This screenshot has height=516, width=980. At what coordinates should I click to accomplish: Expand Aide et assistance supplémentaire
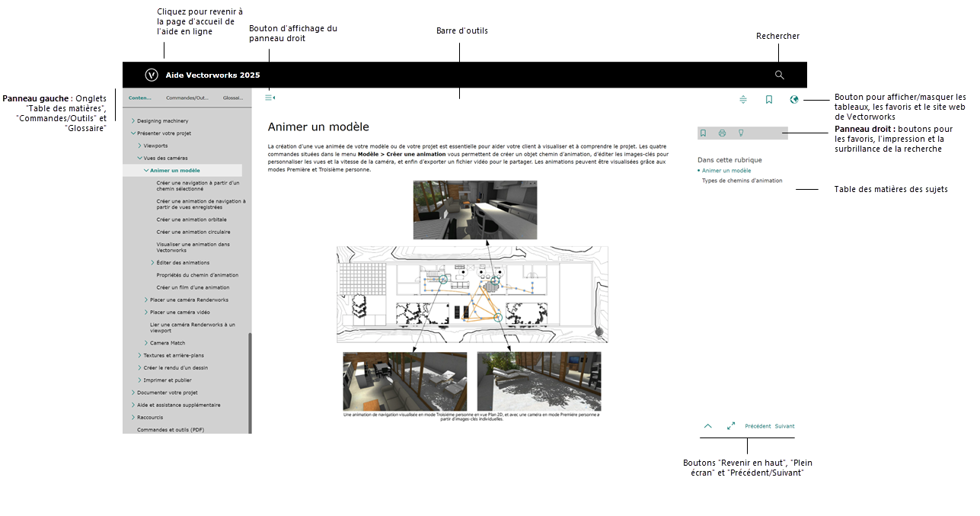(132, 405)
